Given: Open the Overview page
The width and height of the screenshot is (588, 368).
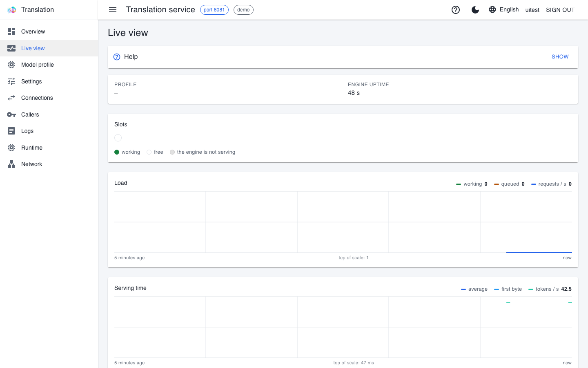Looking at the screenshot, I should pyautogui.click(x=49, y=31).
